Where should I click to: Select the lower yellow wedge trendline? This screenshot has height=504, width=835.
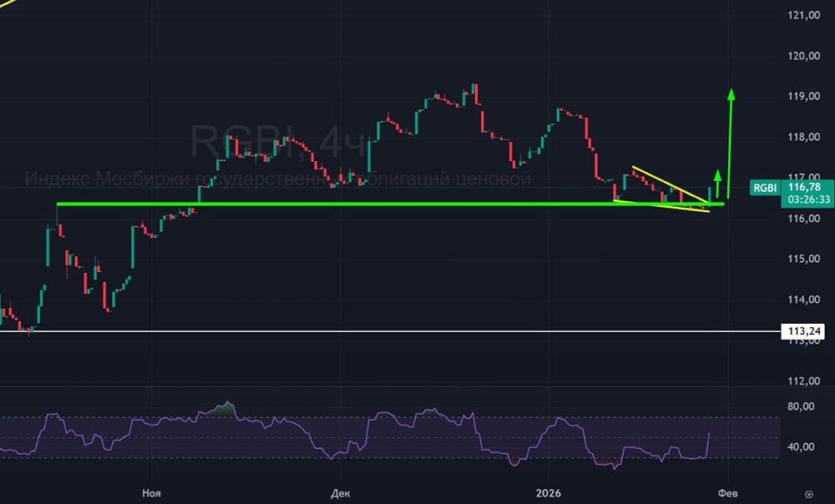(x=668, y=206)
